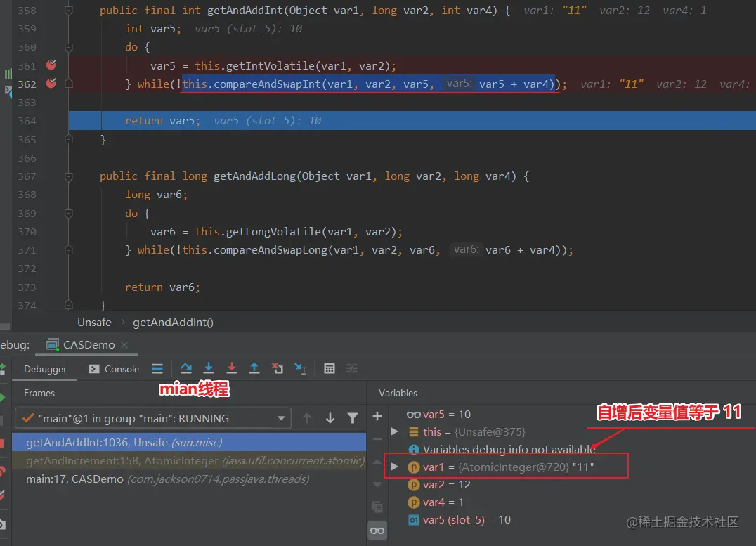The image size is (756, 546).
Task: Click the remove watch minus icon
Action: 377,439
